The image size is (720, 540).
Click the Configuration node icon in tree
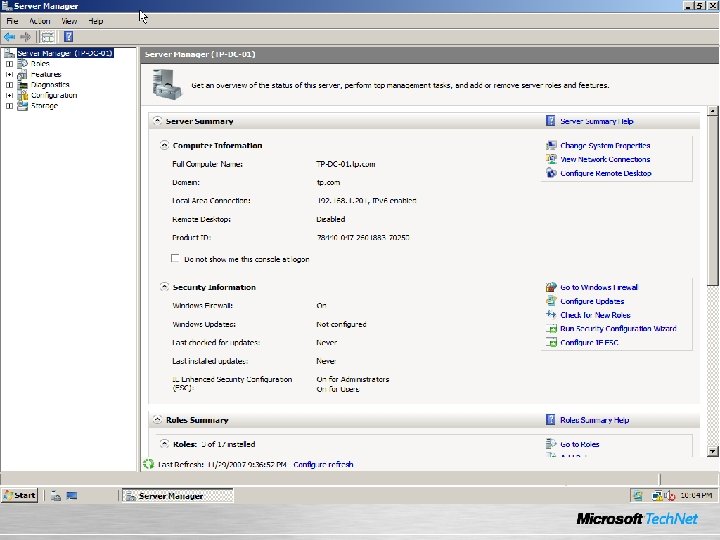coord(22,96)
